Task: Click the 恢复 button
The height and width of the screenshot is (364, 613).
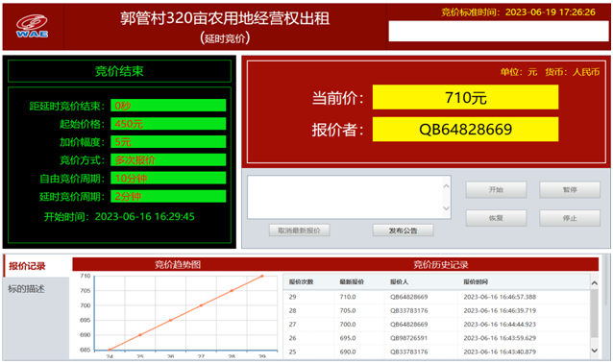Action: 496,218
